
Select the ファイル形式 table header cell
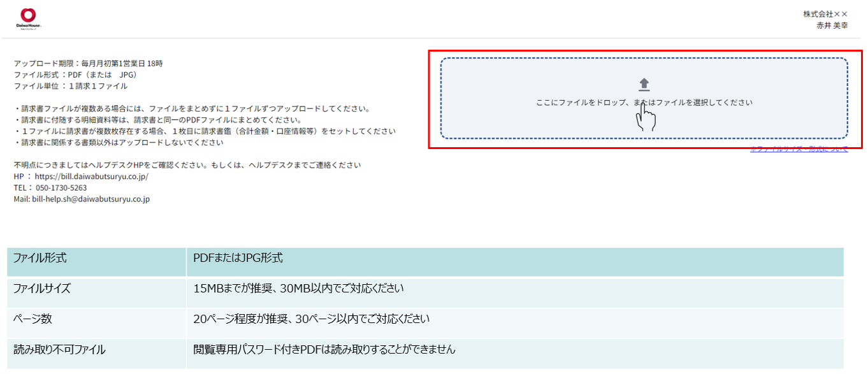(40, 259)
